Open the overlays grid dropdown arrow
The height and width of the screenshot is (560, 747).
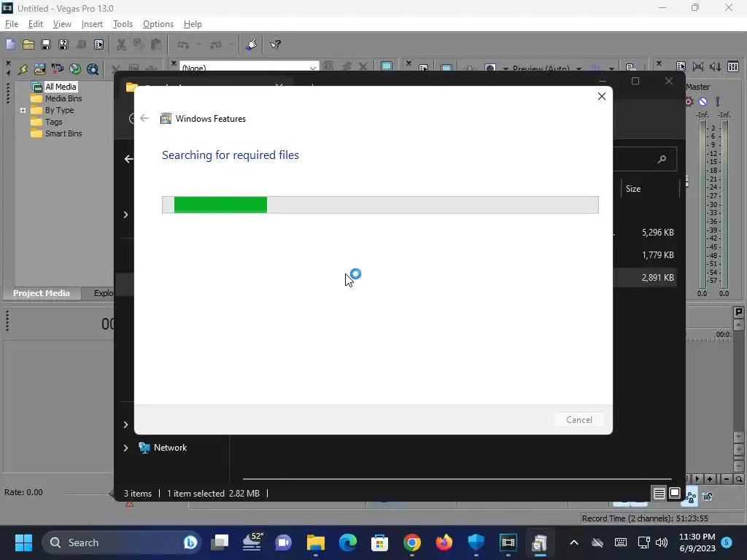coord(611,69)
